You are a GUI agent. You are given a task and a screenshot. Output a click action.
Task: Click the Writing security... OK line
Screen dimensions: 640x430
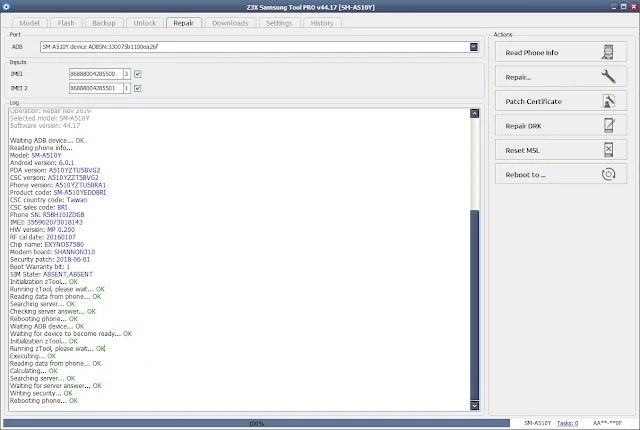click(41, 393)
